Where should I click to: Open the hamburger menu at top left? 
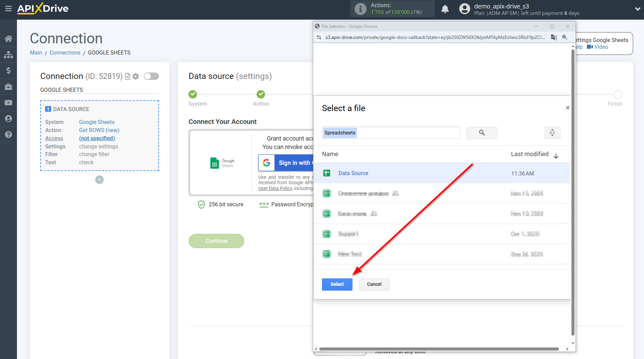coord(8,9)
